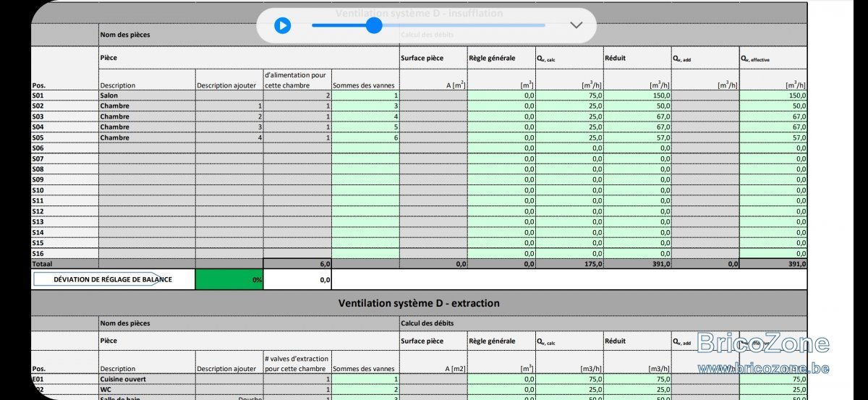
Task: Select the Salon cell in row S01
Action: tap(147, 95)
